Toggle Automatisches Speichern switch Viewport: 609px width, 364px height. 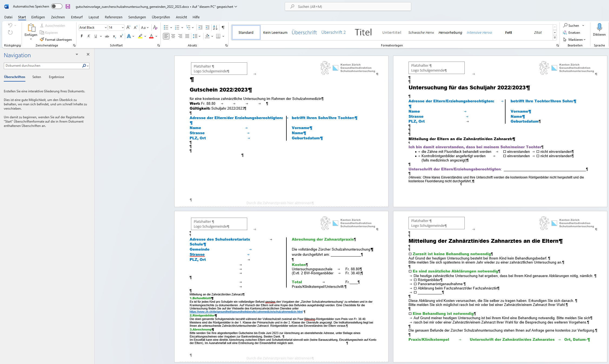pos(57,6)
